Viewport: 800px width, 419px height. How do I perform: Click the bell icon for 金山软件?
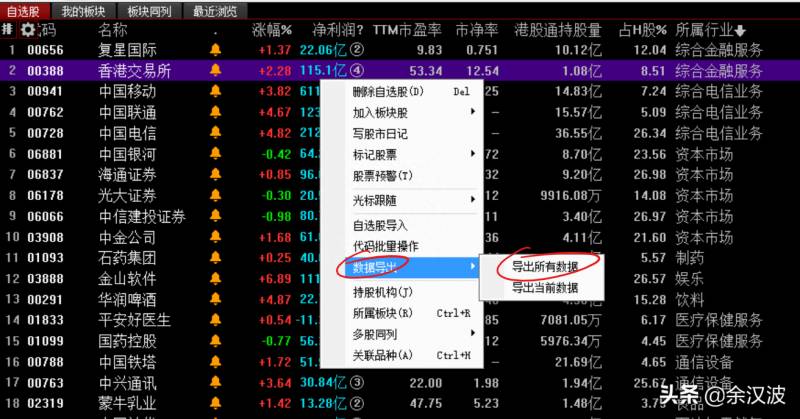point(215,279)
